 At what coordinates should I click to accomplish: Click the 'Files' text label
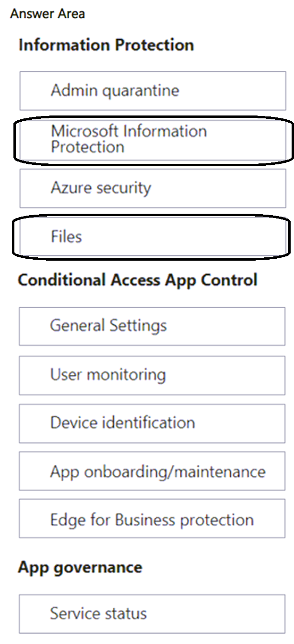tap(66, 237)
